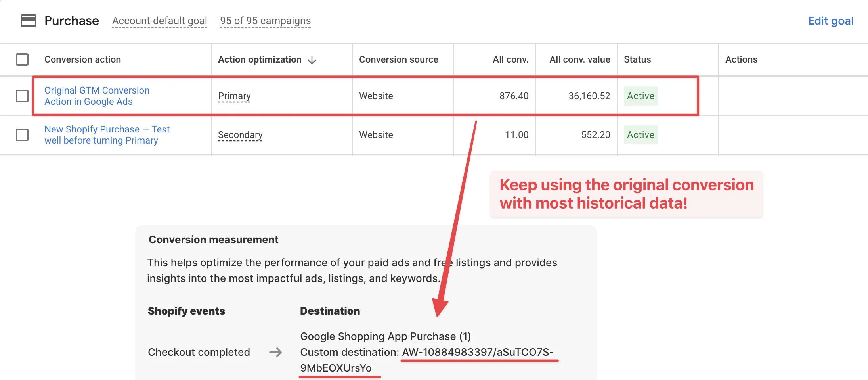Image resolution: width=868 pixels, height=380 pixels.
Task: Click the Conversion source cell showing Website
Action: [376, 96]
